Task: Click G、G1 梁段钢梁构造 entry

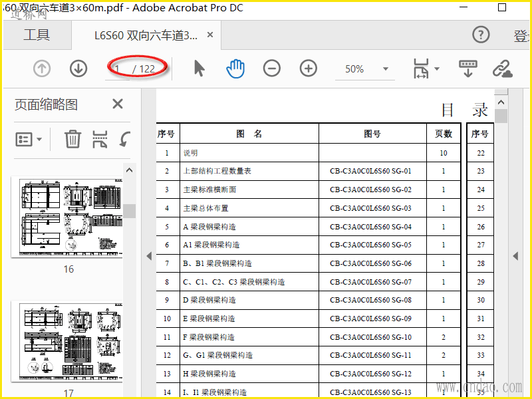Action: click(x=218, y=355)
